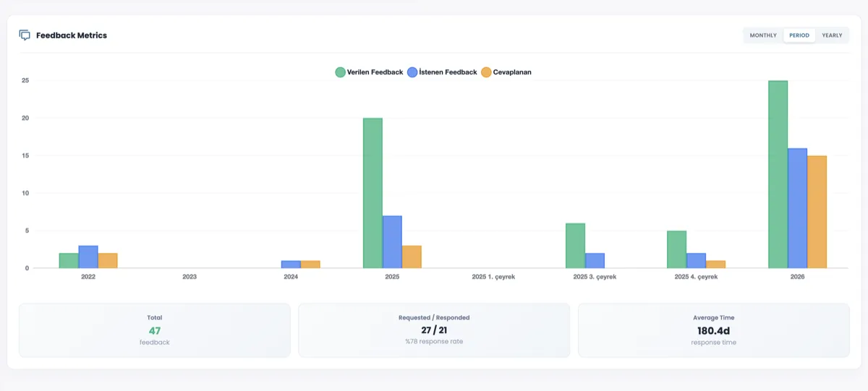Toggle the orange Cevaplanan legend circle
Viewport: 868px width, 391px height.
(486, 72)
